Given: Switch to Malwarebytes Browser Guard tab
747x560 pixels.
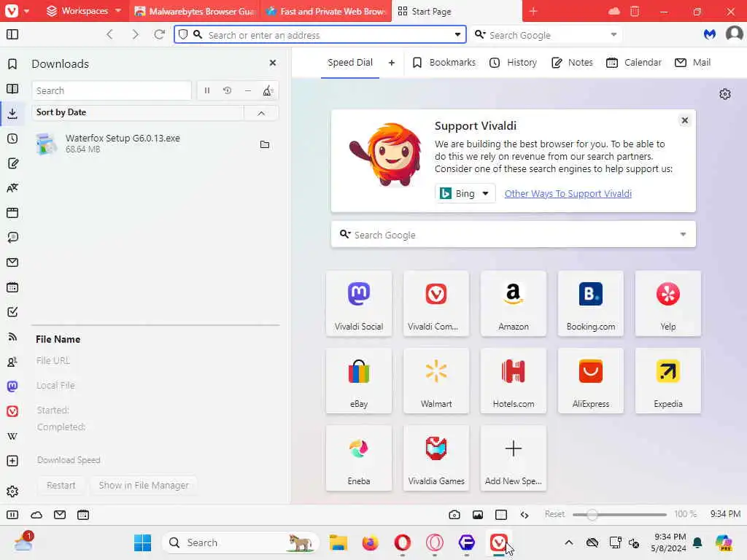Looking at the screenshot, I should (195, 11).
